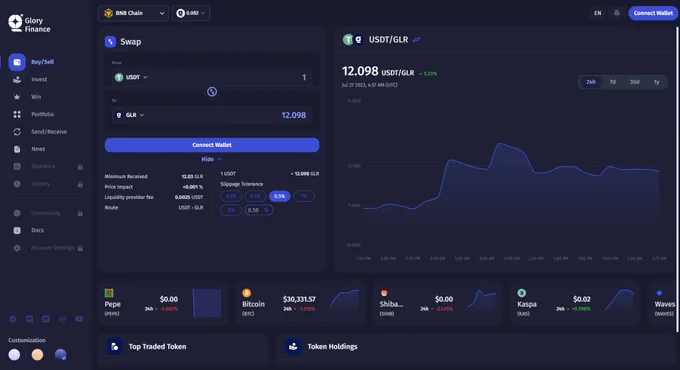Click the Docs sidebar icon
Viewport: 680px width, 370px height.
[17, 230]
